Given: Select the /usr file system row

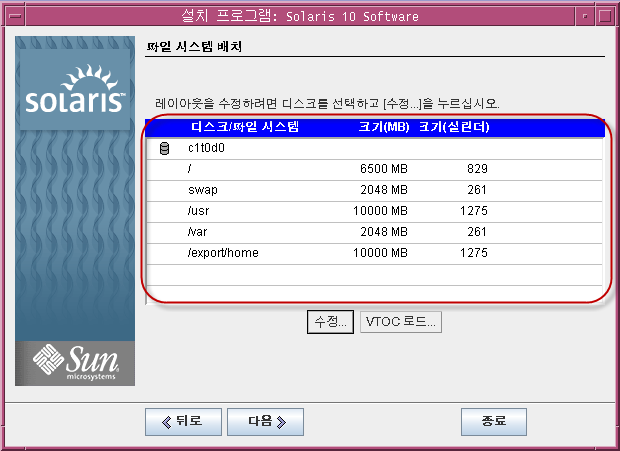Looking at the screenshot, I should pos(374,211).
